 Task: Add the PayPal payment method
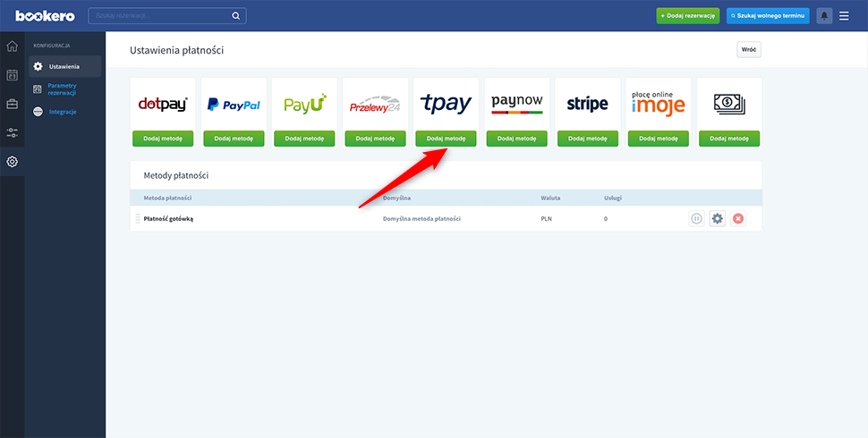pos(234,139)
